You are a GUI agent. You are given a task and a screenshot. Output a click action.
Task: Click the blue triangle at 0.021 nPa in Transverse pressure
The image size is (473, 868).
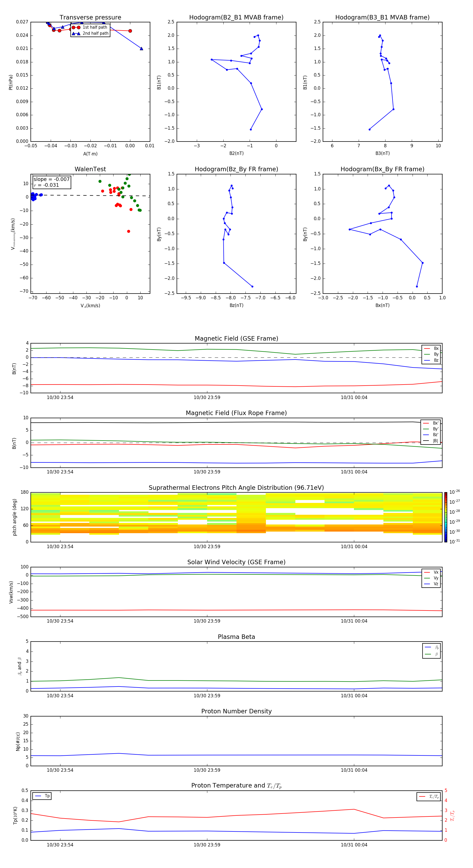click(x=141, y=48)
